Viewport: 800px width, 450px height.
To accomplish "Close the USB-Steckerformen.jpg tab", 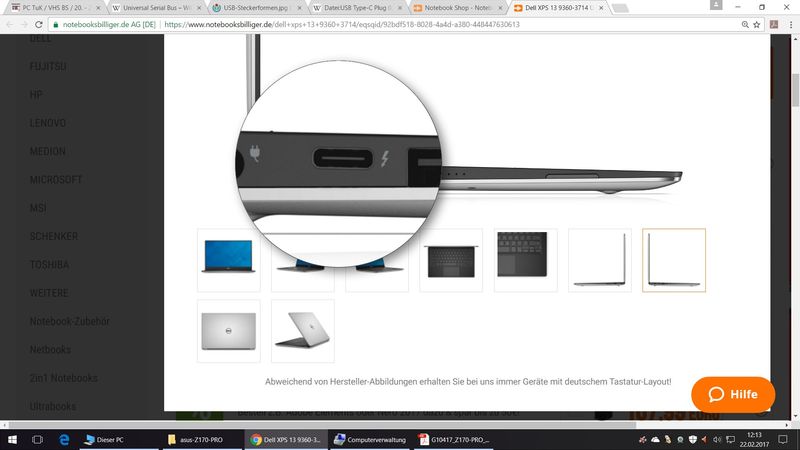I will click(299, 8).
